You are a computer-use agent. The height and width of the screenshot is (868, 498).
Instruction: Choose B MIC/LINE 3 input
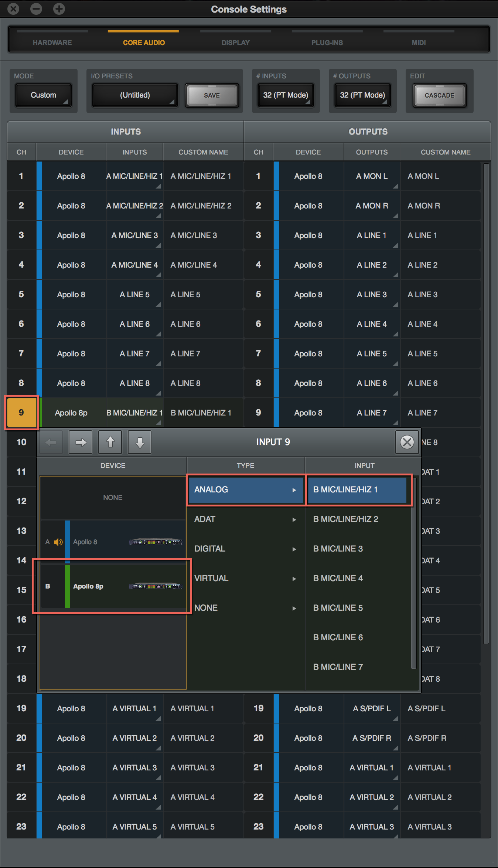[x=358, y=549]
